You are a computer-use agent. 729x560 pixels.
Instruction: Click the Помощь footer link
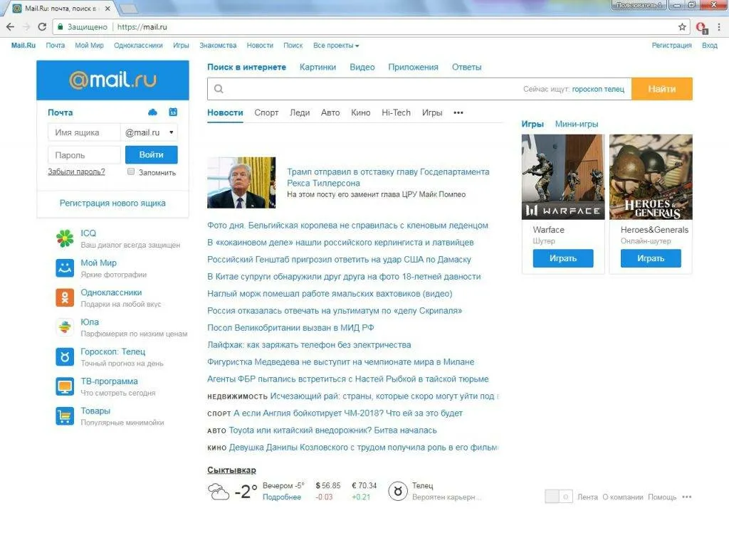tap(662, 497)
